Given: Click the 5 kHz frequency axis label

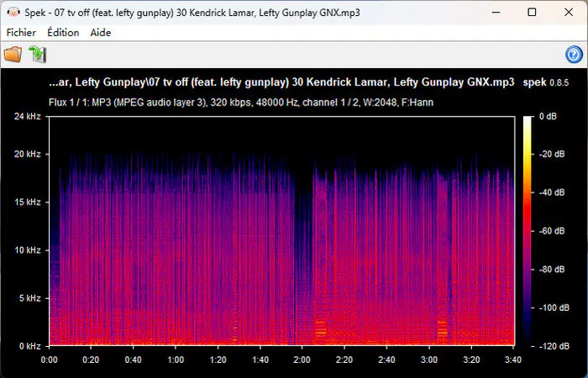Looking at the screenshot, I should tap(29, 298).
